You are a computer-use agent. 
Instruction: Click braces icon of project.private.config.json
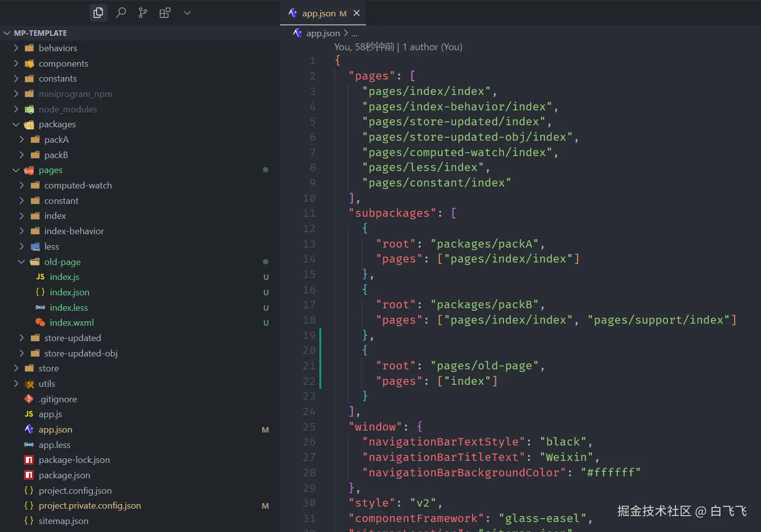tap(29, 506)
